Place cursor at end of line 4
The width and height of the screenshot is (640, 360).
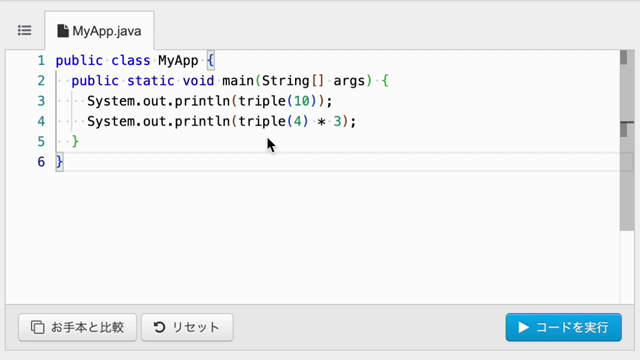tap(357, 121)
